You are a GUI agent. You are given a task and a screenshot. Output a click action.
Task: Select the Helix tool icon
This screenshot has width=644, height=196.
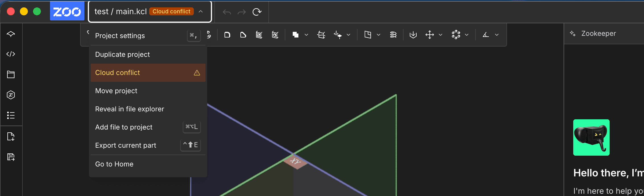393,35
